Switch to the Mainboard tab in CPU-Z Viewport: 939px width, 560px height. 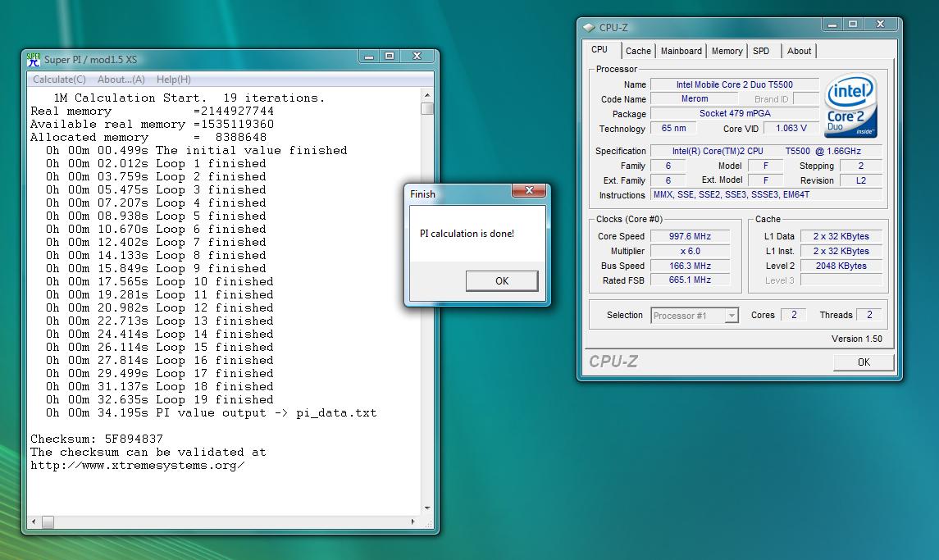(x=681, y=51)
